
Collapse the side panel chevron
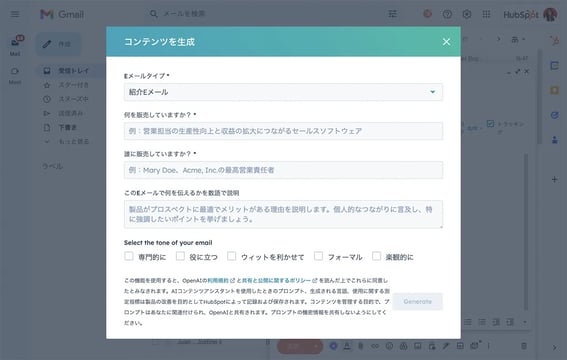554,347
